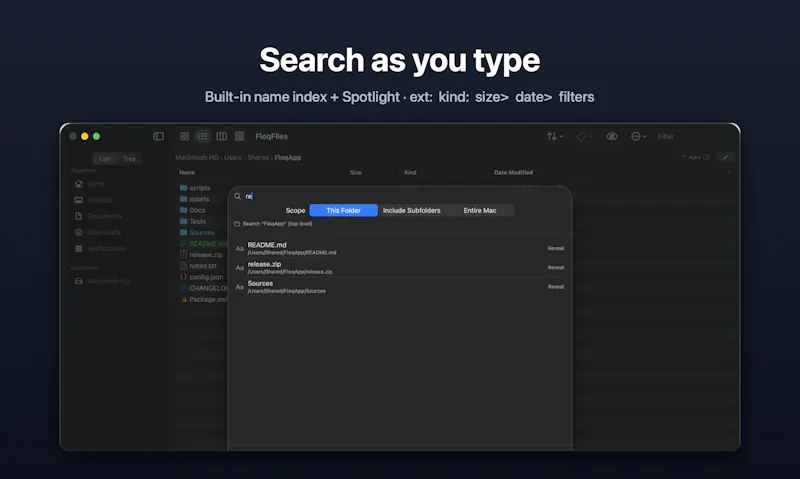This screenshot has height=479, width=800.
Task: Click the pencil edit path button
Action: point(725,157)
